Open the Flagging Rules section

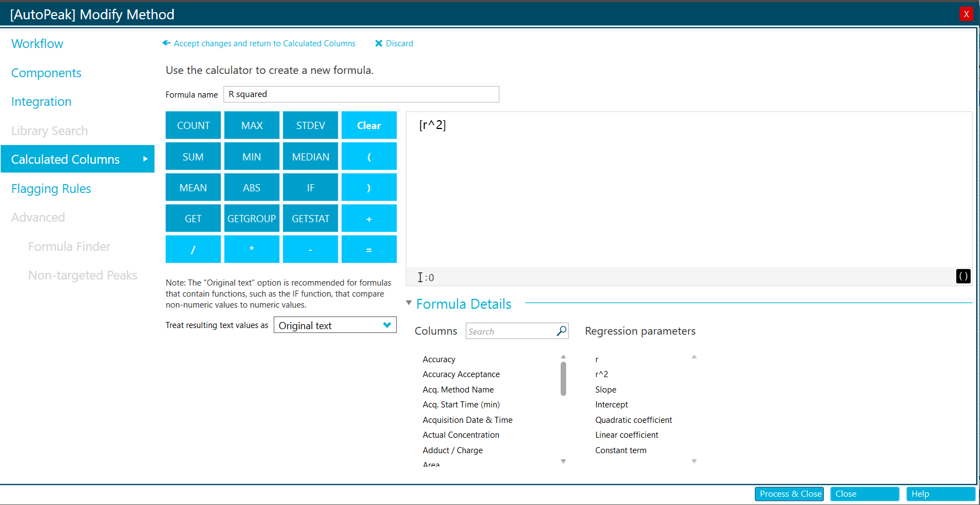(51, 189)
